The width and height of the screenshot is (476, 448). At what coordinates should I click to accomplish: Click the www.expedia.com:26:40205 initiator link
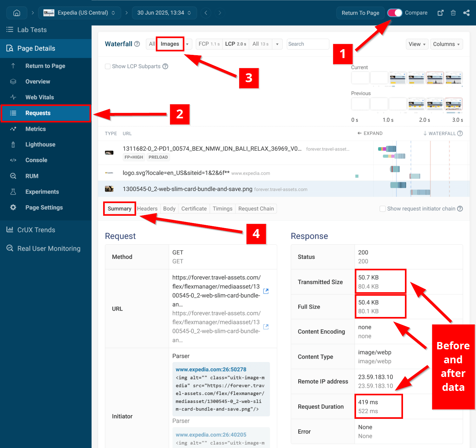(x=211, y=435)
